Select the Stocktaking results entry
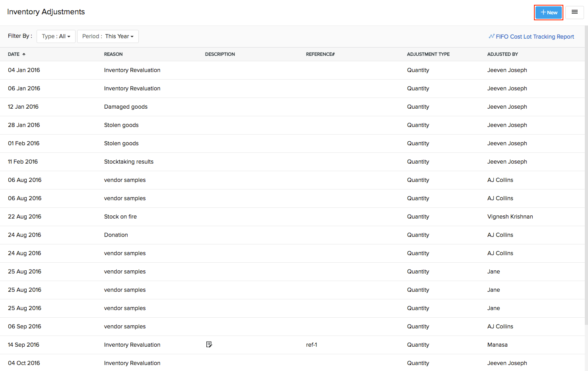This screenshot has height=371, width=588. pos(129,162)
